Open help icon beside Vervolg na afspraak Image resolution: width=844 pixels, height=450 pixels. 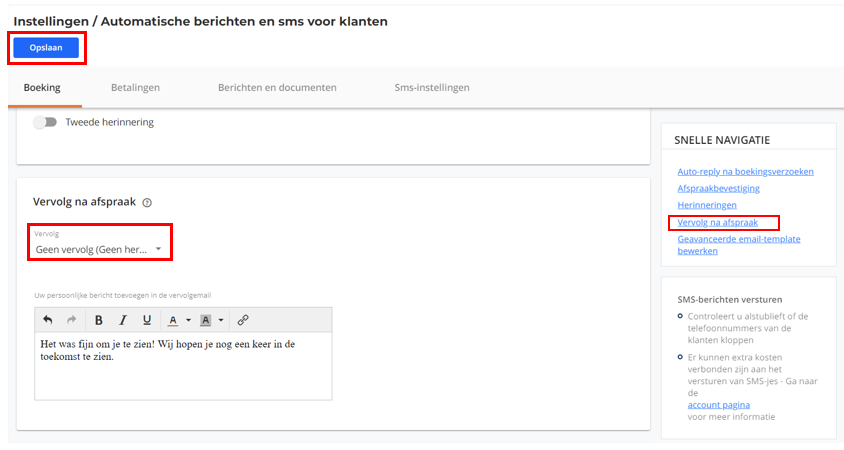coord(147,203)
